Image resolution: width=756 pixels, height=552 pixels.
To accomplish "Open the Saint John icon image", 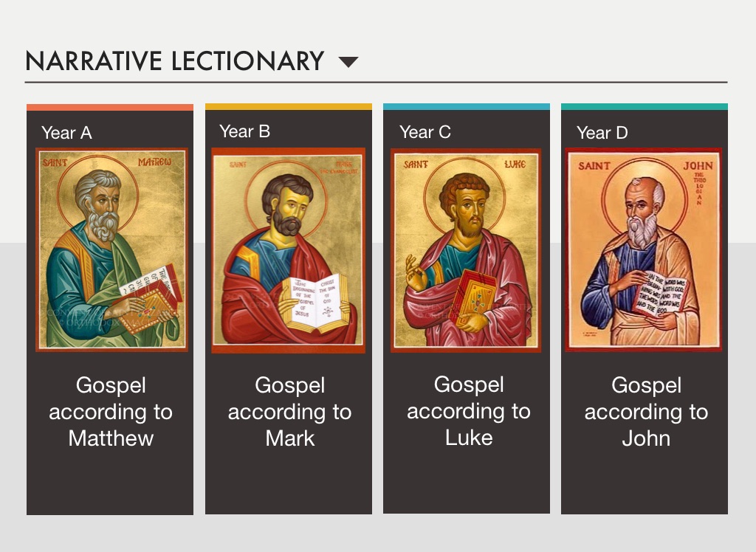I will click(644, 249).
